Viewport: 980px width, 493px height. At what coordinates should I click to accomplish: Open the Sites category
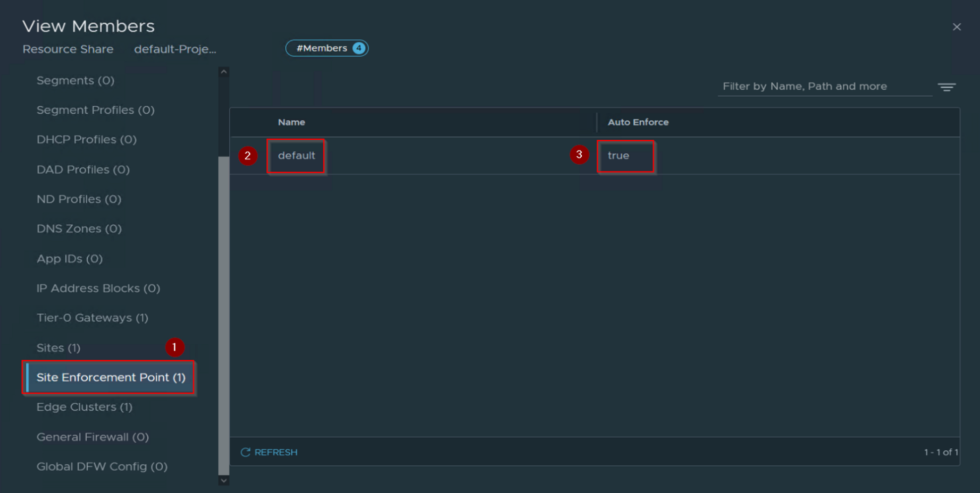(x=58, y=348)
